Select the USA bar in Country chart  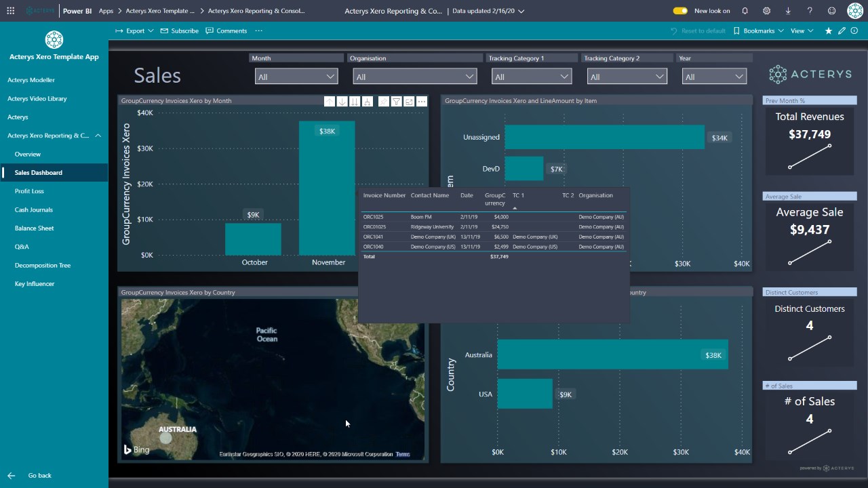click(x=525, y=394)
